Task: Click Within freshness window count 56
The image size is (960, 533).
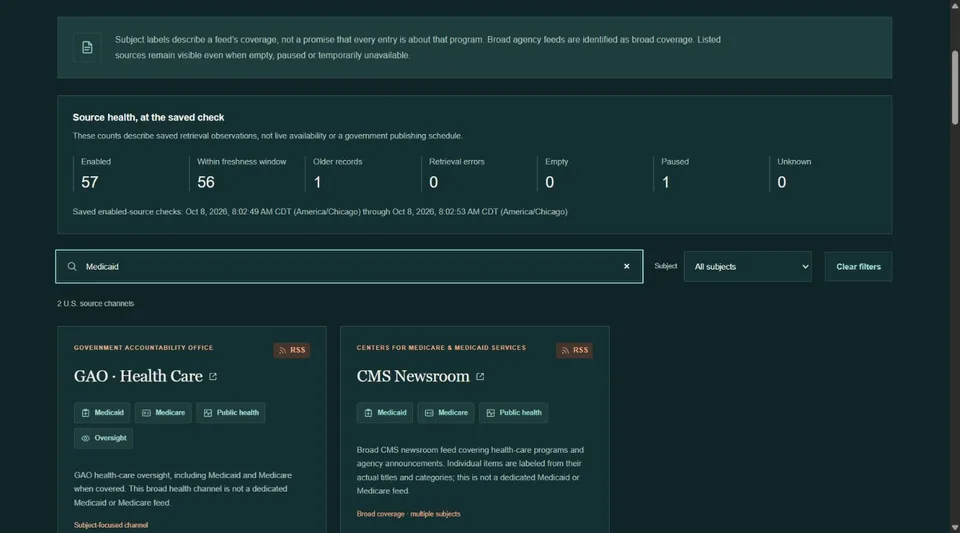Action: tap(206, 182)
